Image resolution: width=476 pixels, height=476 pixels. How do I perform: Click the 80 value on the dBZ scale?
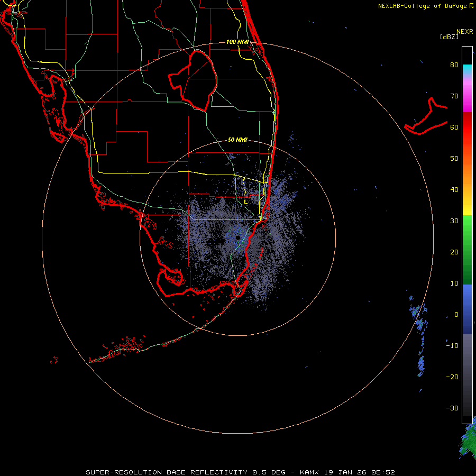pos(454,65)
